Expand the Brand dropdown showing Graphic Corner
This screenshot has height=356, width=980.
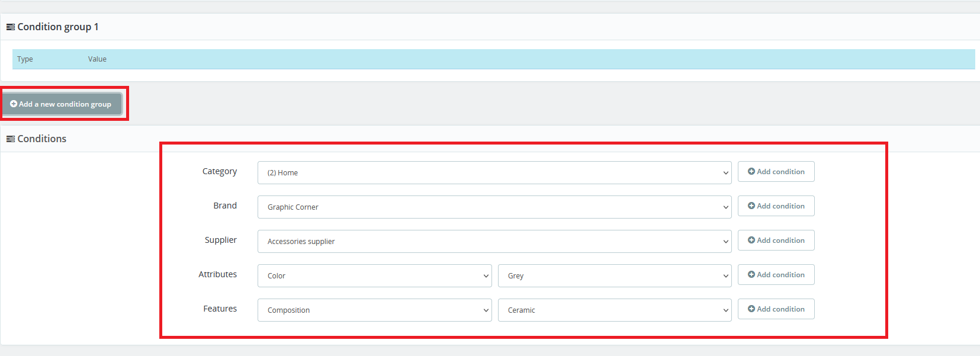(x=494, y=207)
